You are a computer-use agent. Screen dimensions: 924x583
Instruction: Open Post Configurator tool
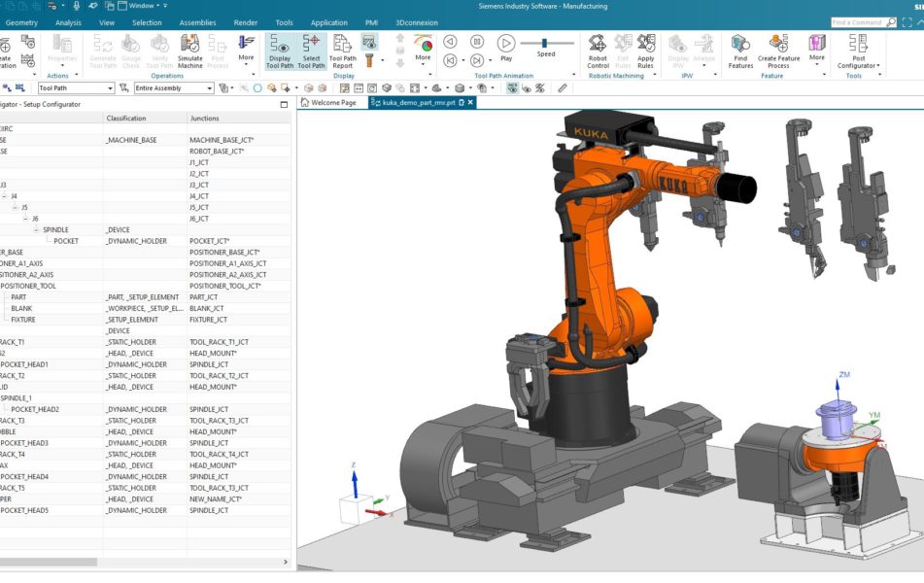[859, 51]
